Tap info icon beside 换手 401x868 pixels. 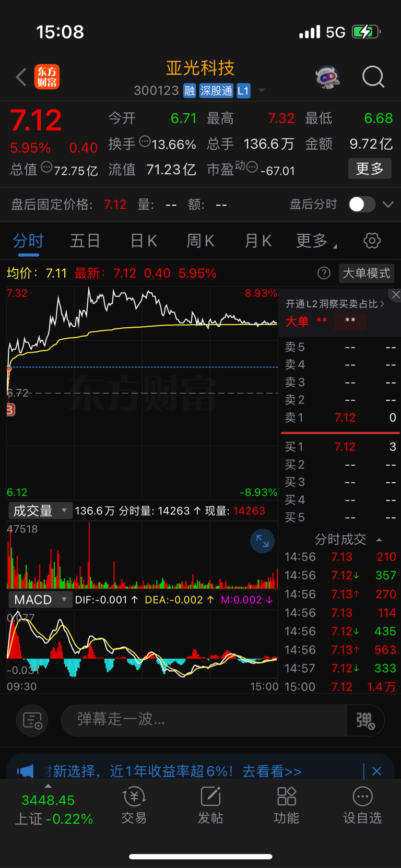pos(145,141)
